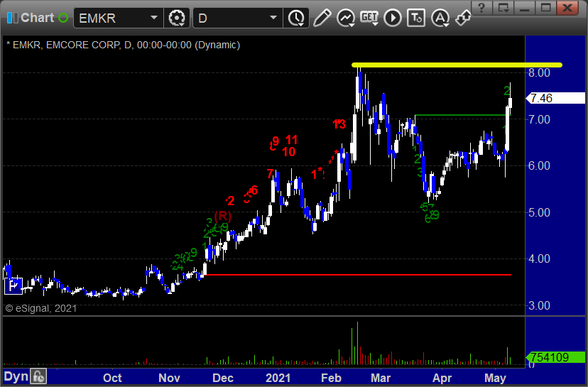Viewport: 588px width, 387px height.
Task: Open the studies line-chart icon menu
Action: point(346,18)
